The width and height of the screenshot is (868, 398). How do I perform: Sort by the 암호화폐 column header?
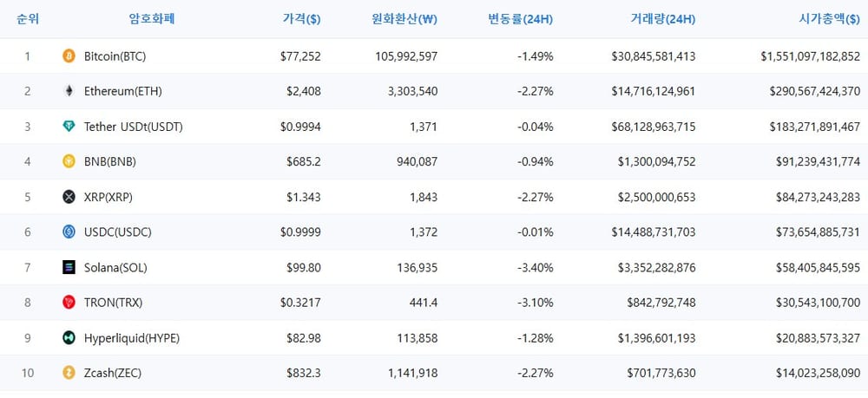pyautogui.click(x=152, y=19)
